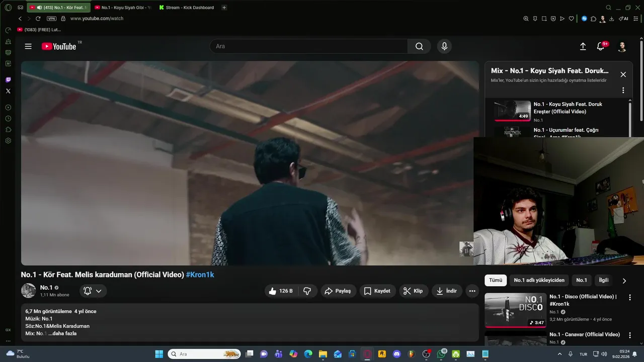The width and height of the screenshot is (644, 362).
Task: Click the taskbar volume speaker icon
Action: click(x=604, y=354)
